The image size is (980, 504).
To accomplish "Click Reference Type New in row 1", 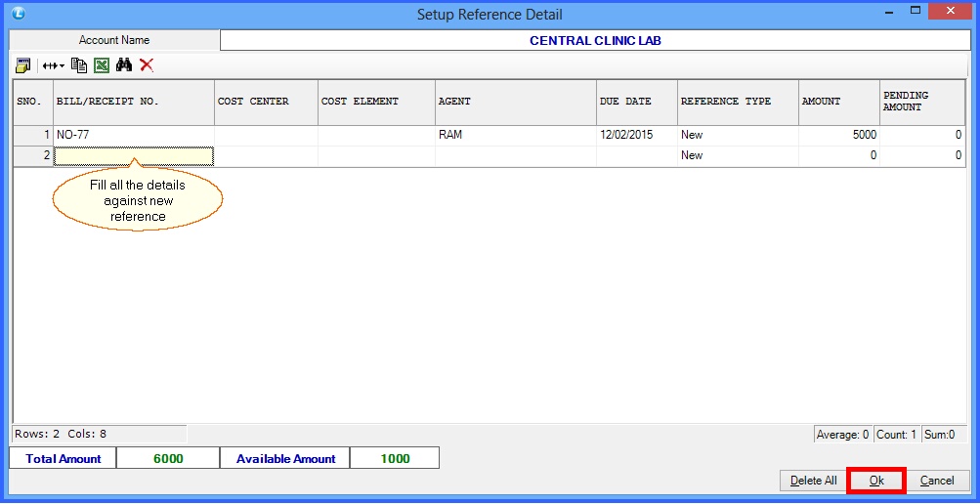I will pos(738,135).
